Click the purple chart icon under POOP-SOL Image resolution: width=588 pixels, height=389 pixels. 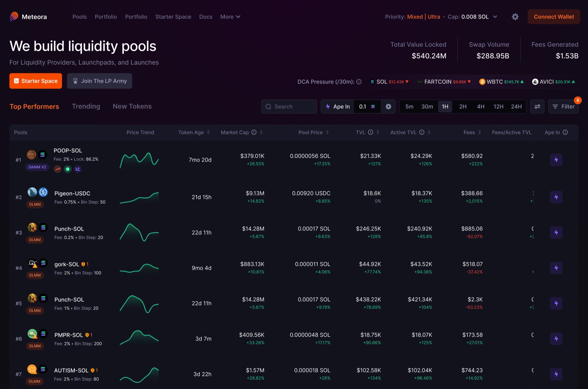pos(78,169)
